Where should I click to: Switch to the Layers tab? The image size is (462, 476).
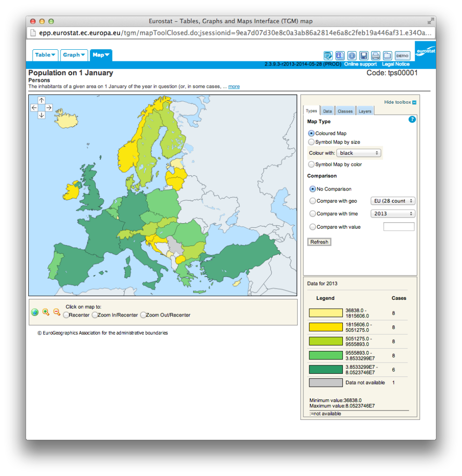coord(365,111)
